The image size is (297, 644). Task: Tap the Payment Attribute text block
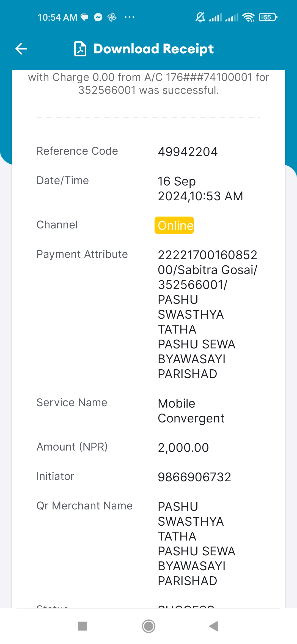point(208,315)
